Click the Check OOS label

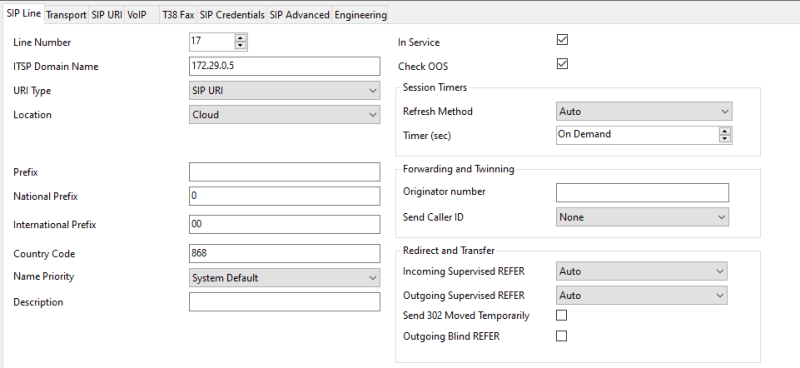point(423,66)
